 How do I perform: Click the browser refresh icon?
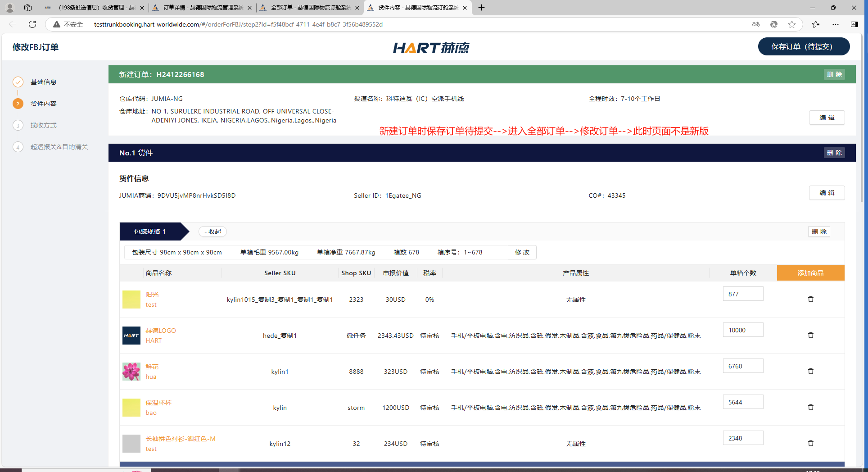(x=32, y=24)
